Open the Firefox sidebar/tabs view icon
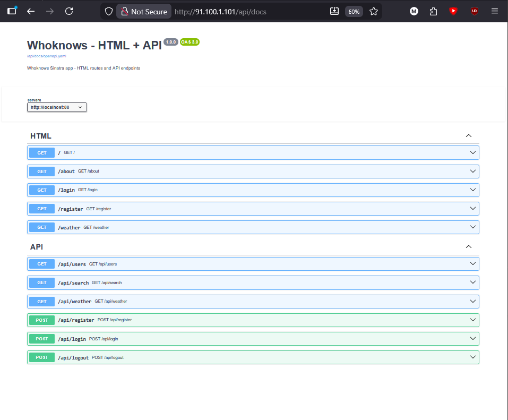The width and height of the screenshot is (508, 420). click(x=12, y=11)
